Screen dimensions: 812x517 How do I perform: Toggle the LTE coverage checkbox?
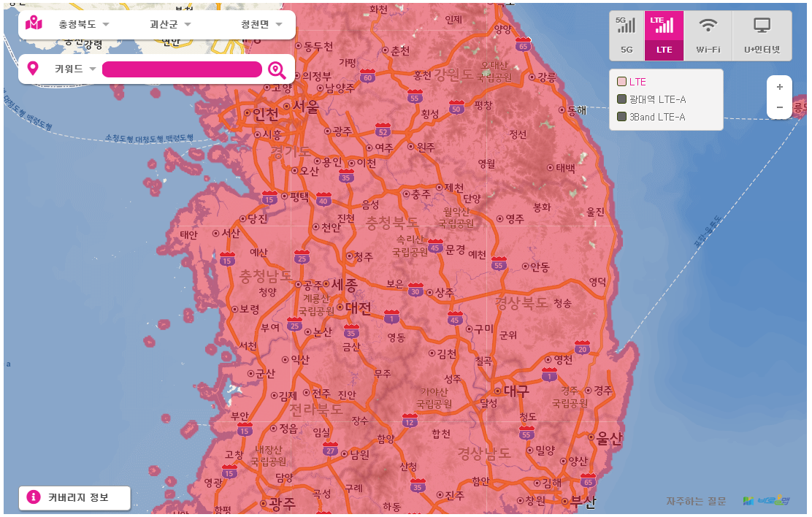pos(622,81)
